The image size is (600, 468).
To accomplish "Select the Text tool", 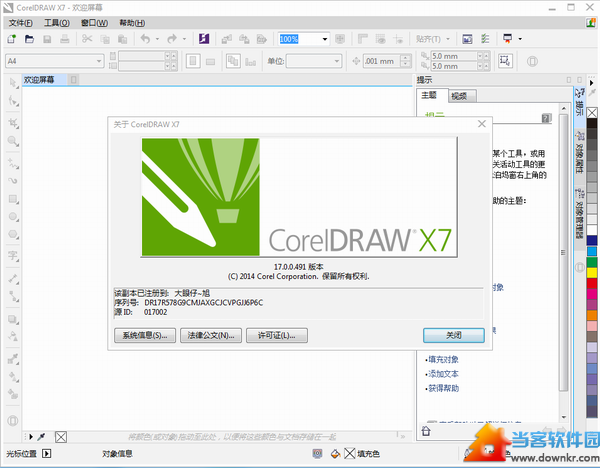I will 13,256.
